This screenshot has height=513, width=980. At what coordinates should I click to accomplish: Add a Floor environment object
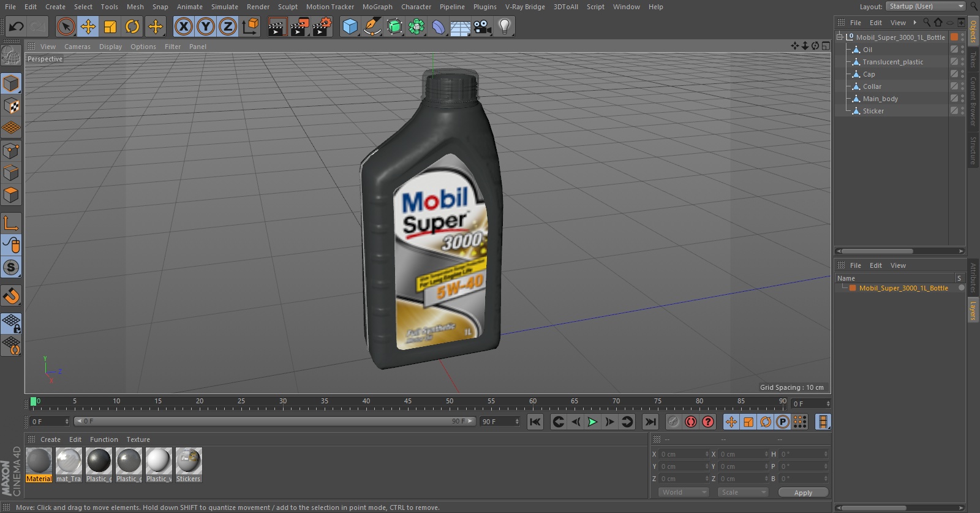tap(461, 26)
